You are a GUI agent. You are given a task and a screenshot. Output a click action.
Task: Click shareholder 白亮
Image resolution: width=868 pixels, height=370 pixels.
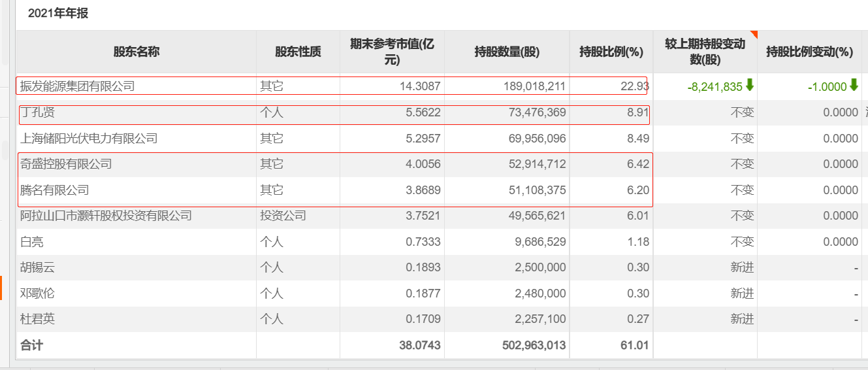(x=32, y=242)
